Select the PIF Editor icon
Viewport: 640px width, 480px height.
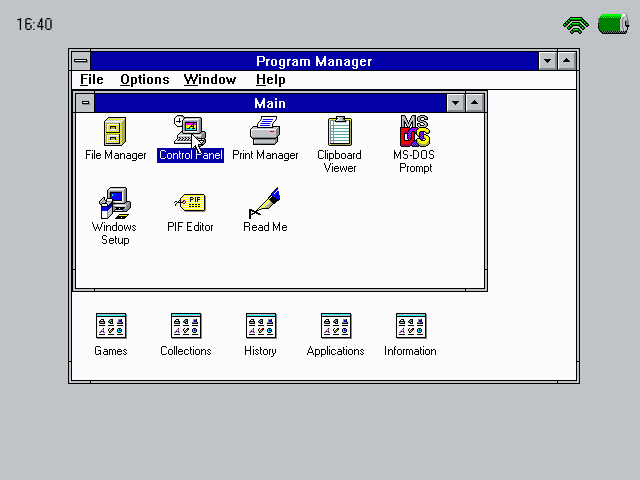coord(190,202)
